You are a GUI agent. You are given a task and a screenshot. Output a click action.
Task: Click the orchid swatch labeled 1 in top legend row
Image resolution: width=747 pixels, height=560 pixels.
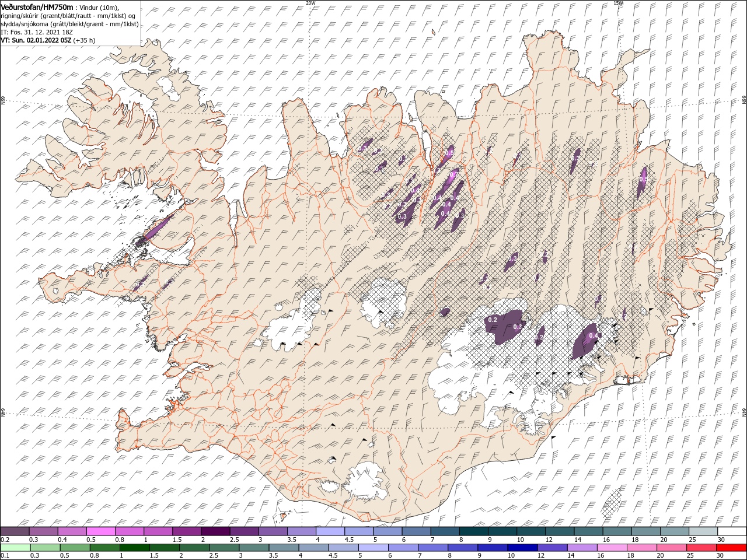point(158,531)
